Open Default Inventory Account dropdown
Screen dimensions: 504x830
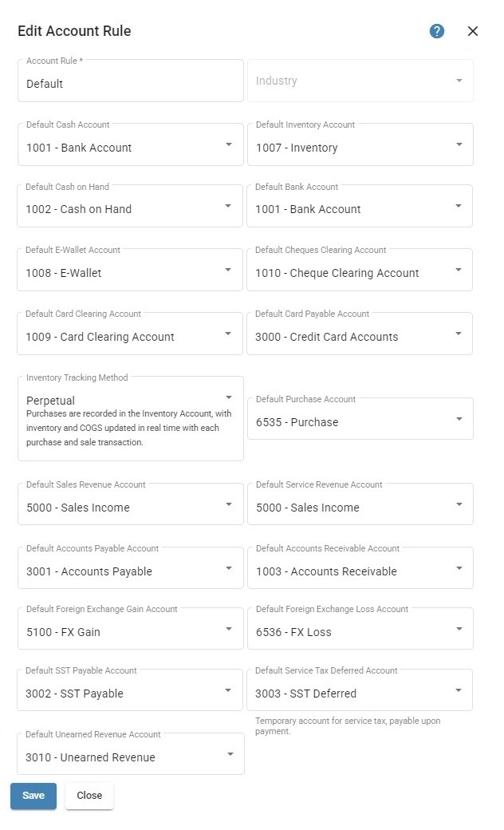[360, 144]
